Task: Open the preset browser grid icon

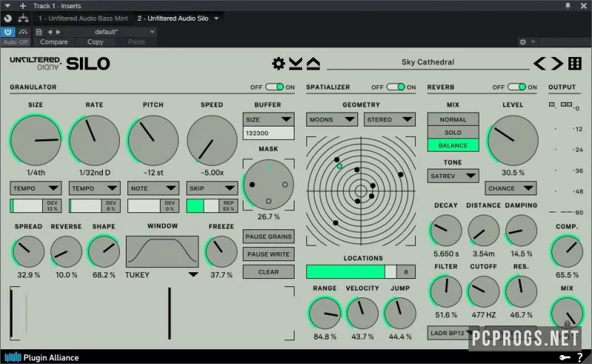Action: click(x=575, y=64)
